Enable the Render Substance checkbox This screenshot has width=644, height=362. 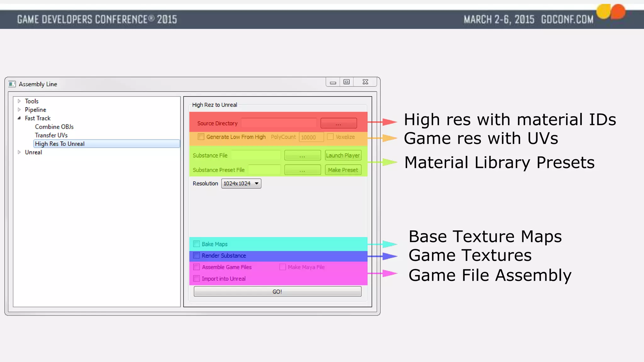(197, 255)
